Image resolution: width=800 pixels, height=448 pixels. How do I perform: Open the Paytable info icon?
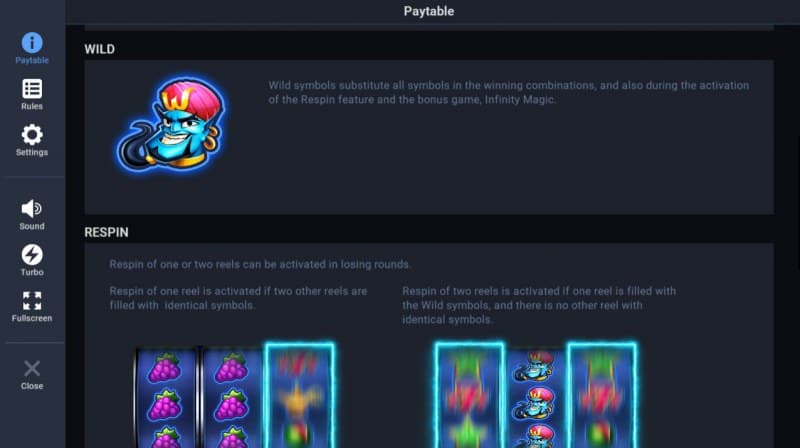pyautogui.click(x=32, y=43)
